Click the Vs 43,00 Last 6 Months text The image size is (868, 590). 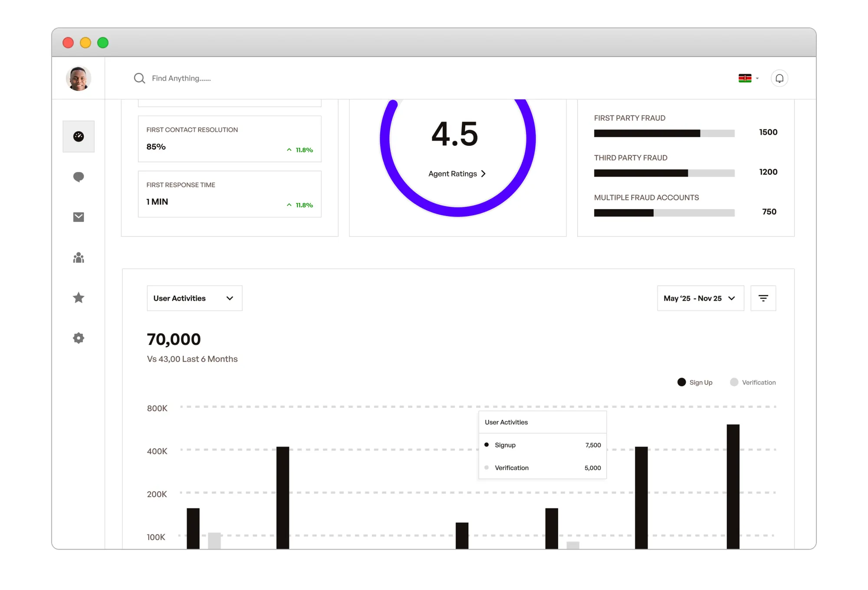(192, 359)
